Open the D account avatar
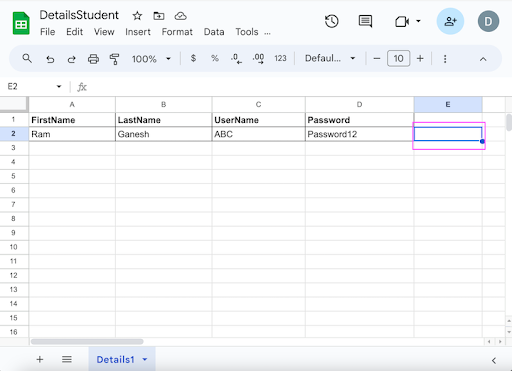The width and height of the screenshot is (512, 371). coord(488,22)
